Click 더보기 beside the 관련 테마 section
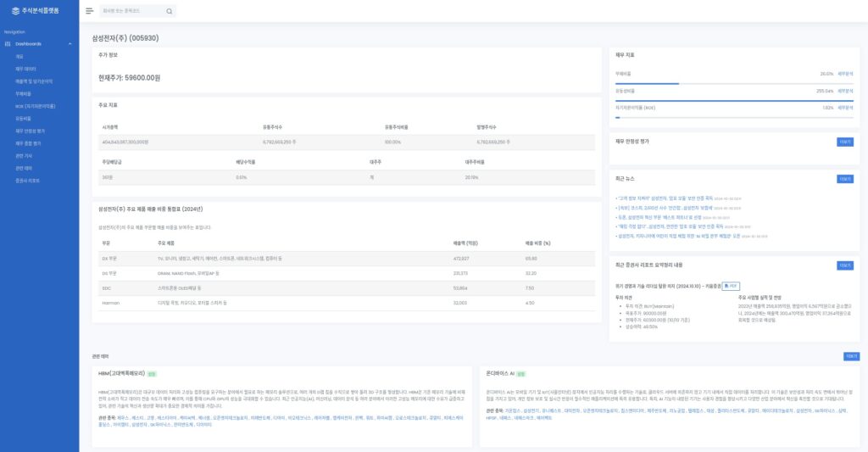This screenshot has width=868, height=452. pyautogui.click(x=851, y=356)
